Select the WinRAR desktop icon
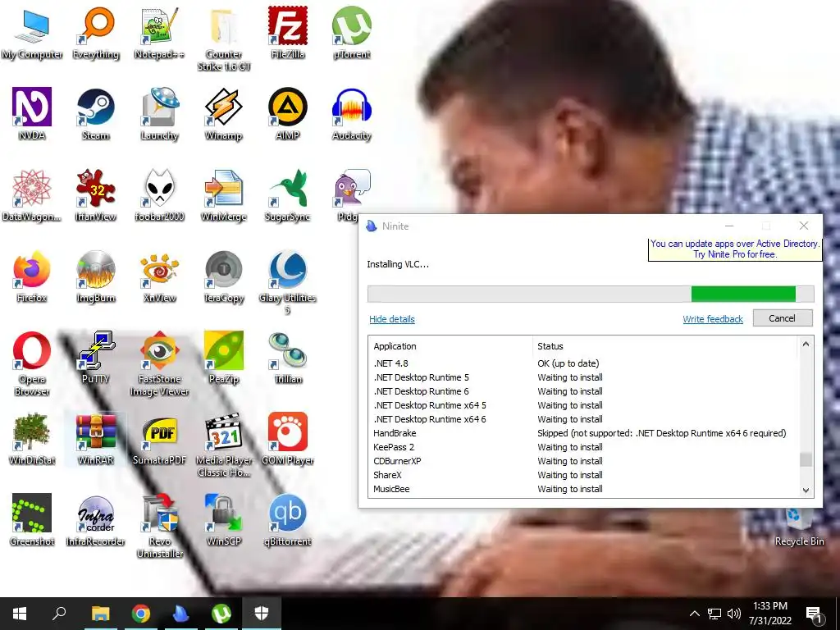The height and width of the screenshot is (630, 840). [96, 439]
